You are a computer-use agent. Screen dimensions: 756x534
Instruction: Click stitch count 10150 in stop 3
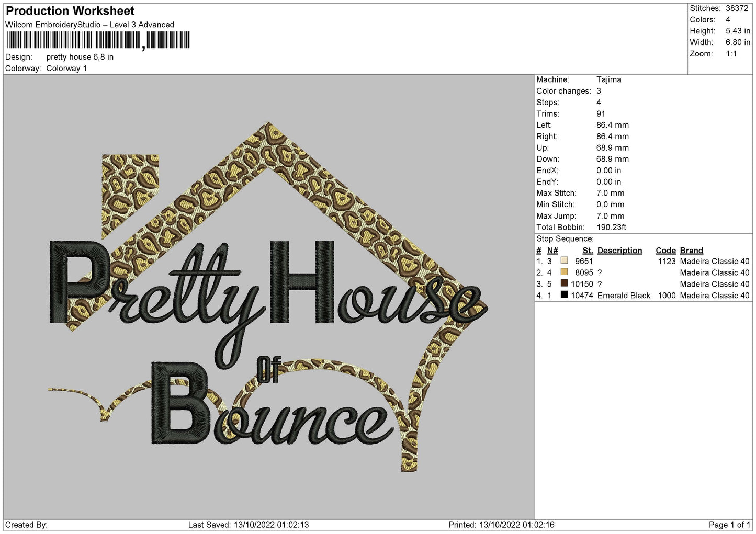[x=582, y=284]
